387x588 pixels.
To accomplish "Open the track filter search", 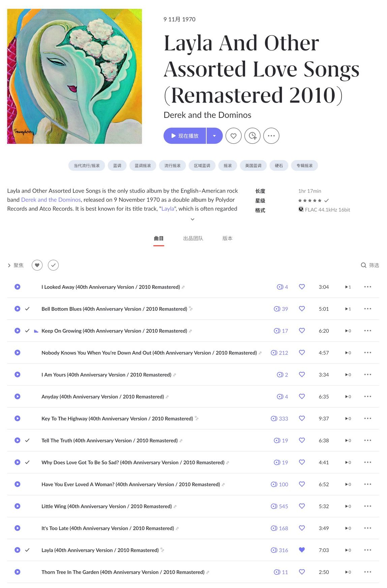I will pyautogui.click(x=370, y=265).
